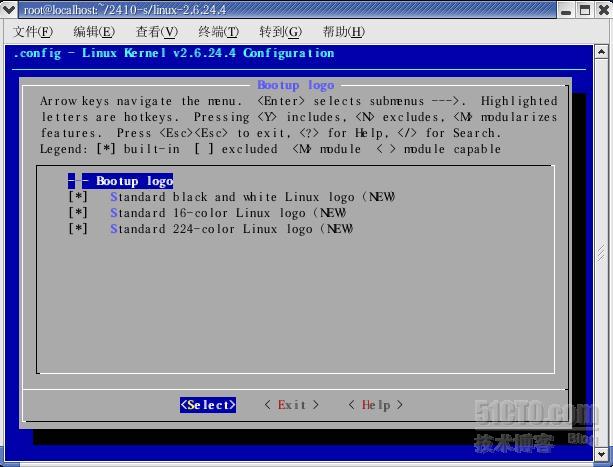Open the 查看(V) menu
Image resolution: width=613 pixels, height=467 pixels.
(x=156, y=32)
